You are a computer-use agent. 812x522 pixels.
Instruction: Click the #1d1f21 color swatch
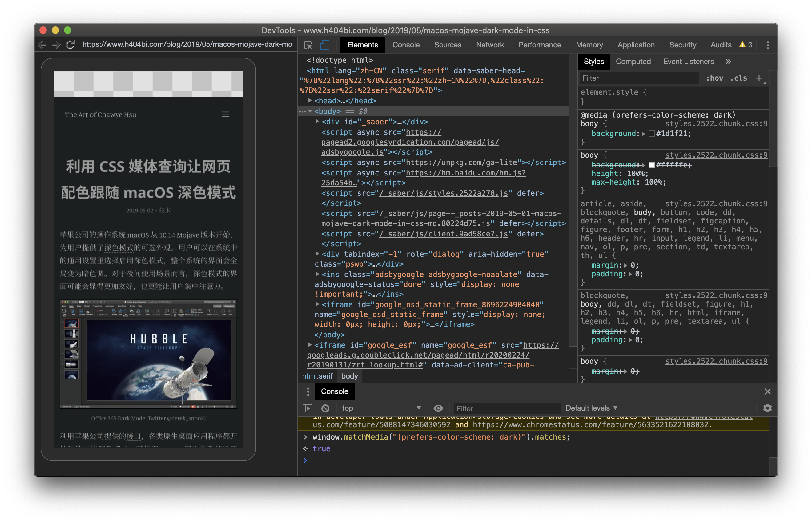point(652,134)
